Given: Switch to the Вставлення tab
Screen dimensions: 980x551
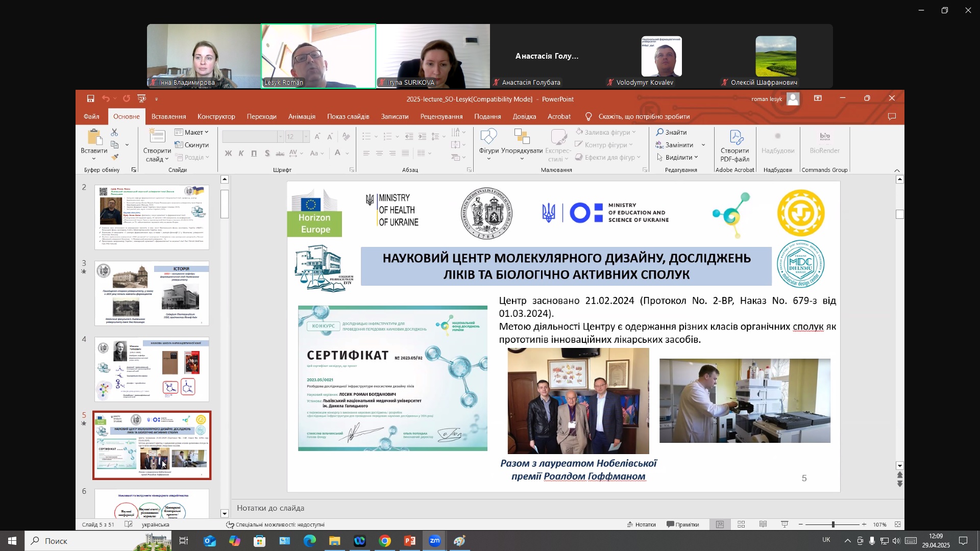Looking at the screenshot, I should pyautogui.click(x=168, y=116).
